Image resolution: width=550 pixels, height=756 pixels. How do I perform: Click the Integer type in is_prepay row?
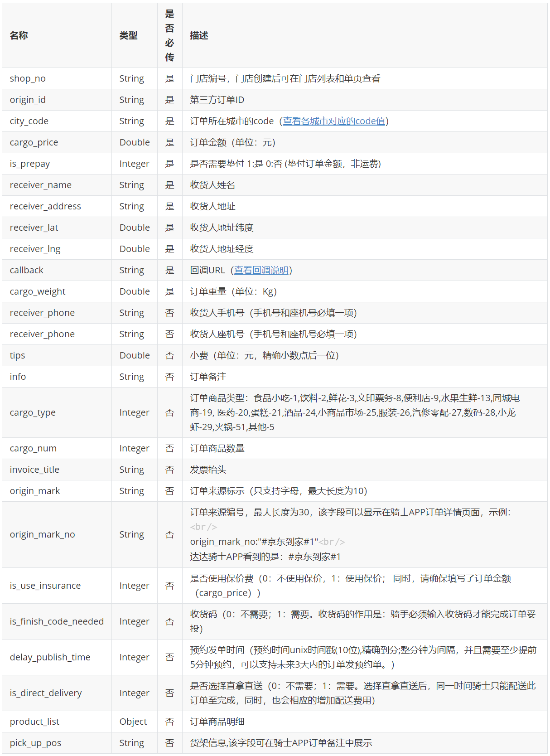pos(134,164)
